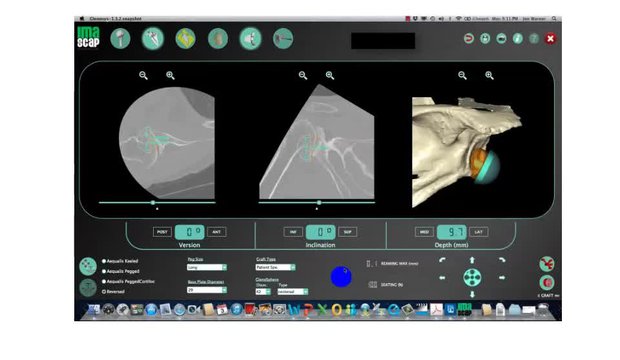Click the slider handle under axial CT view

point(153,203)
